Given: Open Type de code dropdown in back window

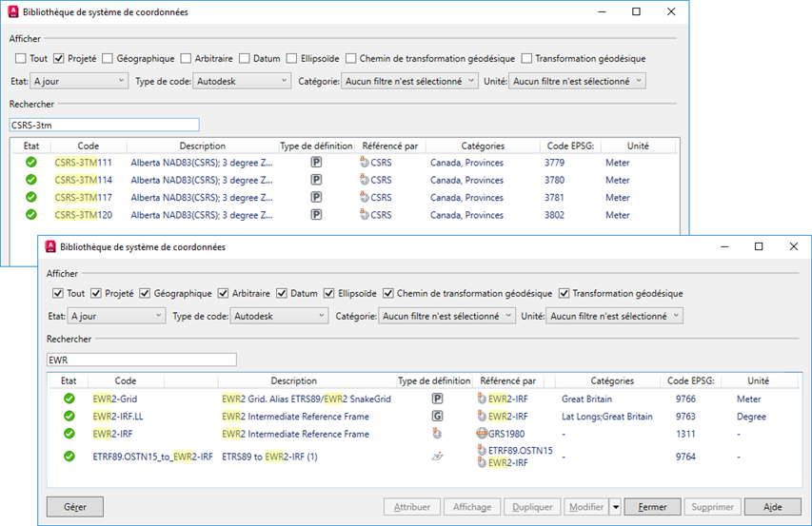Looking at the screenshot, I should pyautogui.click(x=242, y=81).
